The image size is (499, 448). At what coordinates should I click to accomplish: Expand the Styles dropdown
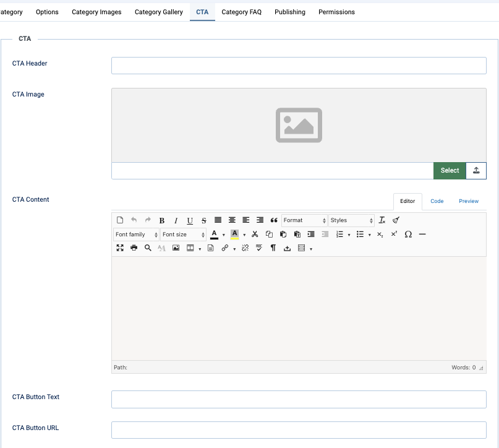[x=351, y=220]
